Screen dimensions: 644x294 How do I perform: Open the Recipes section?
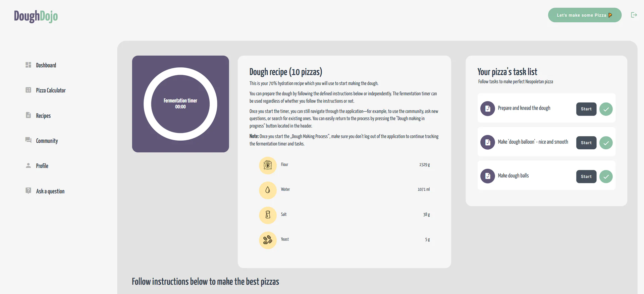coord(28,115)
